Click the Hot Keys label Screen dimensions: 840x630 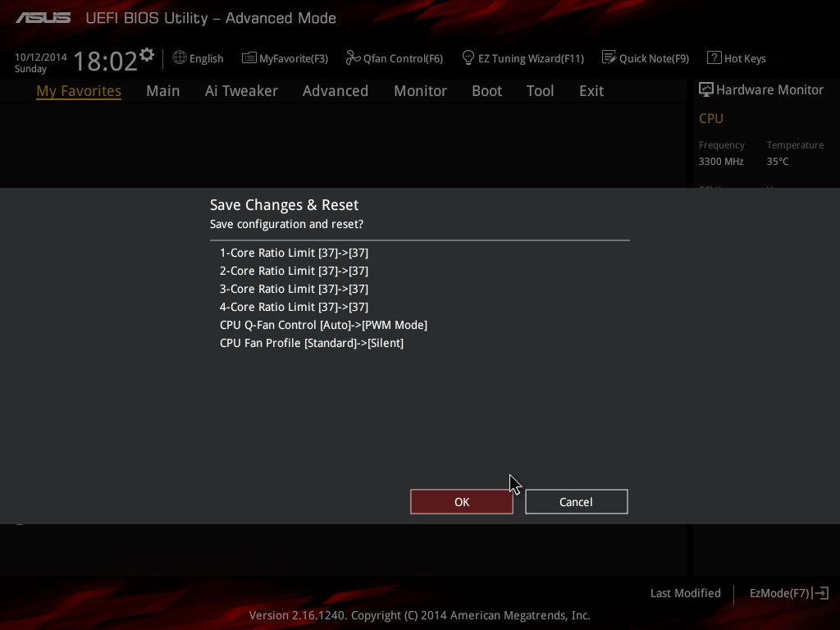click(745, 58)
